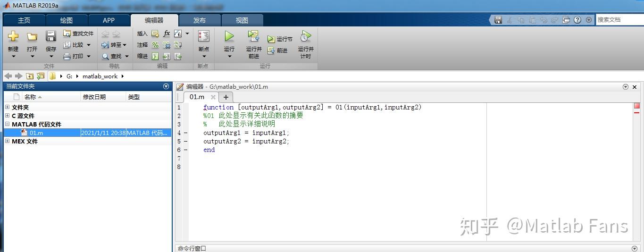Switch to the 绘图 (Plots) tab
644x252 pixels.
[67, 20]
